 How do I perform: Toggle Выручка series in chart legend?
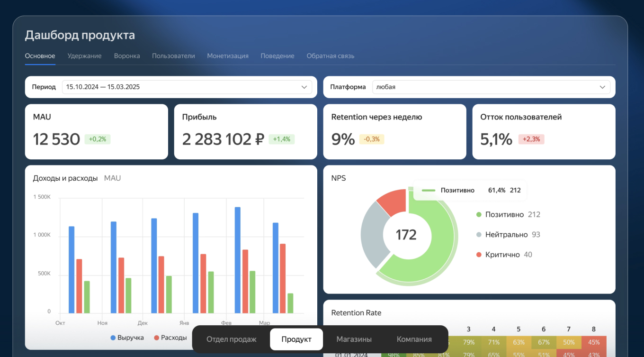coord(127,338)
